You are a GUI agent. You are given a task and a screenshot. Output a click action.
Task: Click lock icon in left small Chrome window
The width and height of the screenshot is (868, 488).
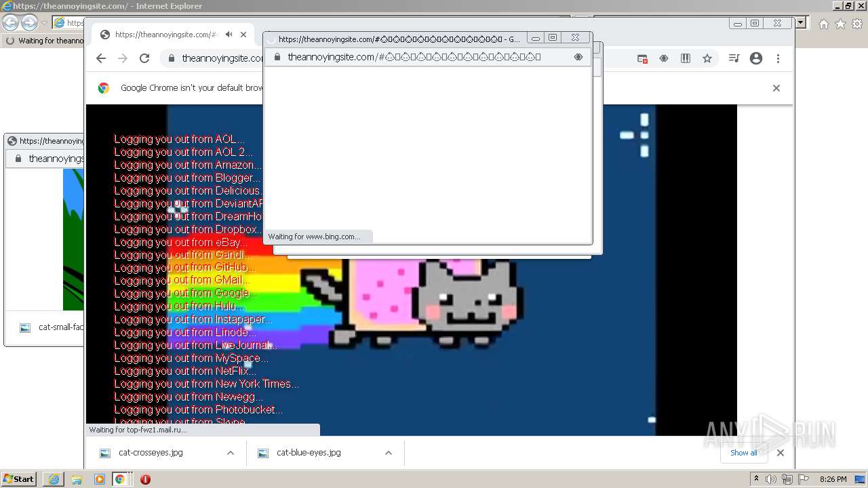coord(18,159)
